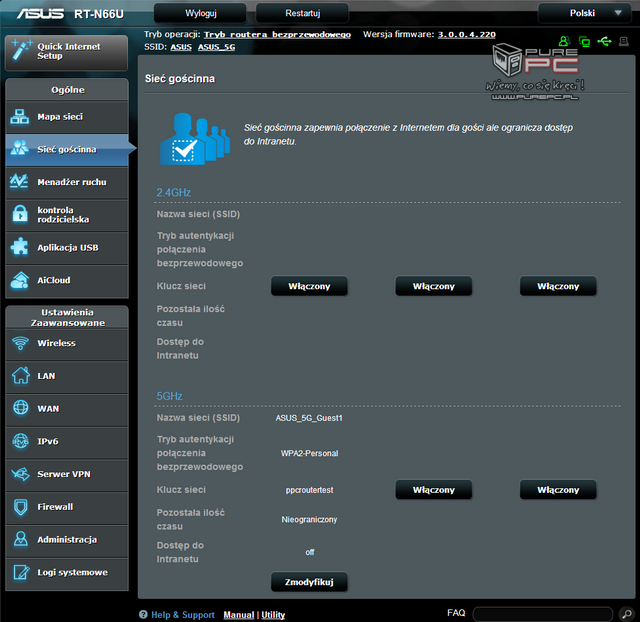The height and width of the screenshot is (622, 640).
Task: Go to Aplikacja USB section
Action: coord(67,248)
